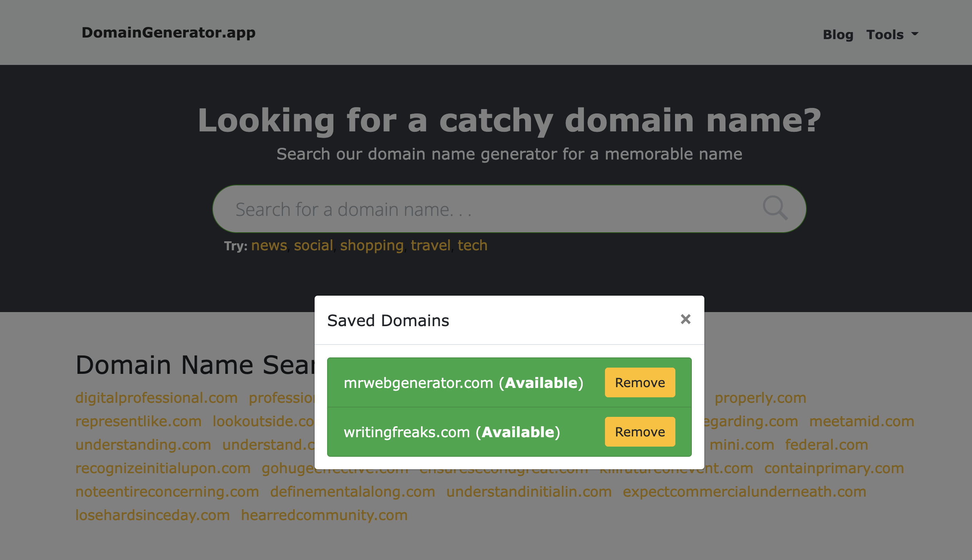Screen dimensions: 972x560
Task: Select the 'news' suggested search term
Action: click(x=268, y=245)
